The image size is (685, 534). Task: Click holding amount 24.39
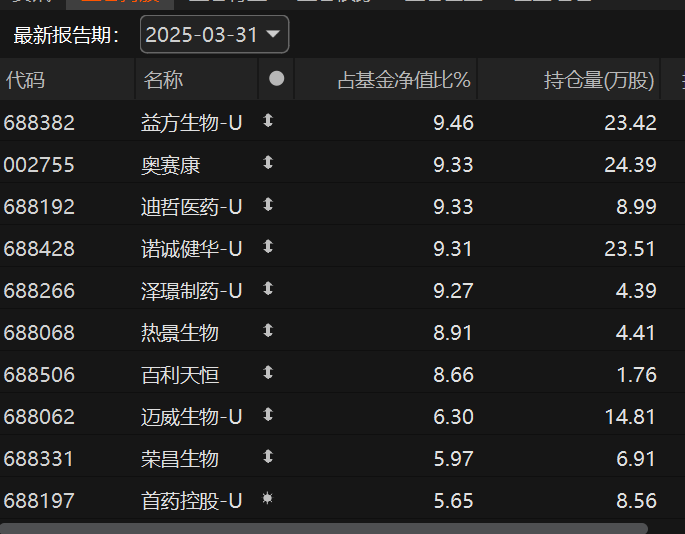point(630,165)
